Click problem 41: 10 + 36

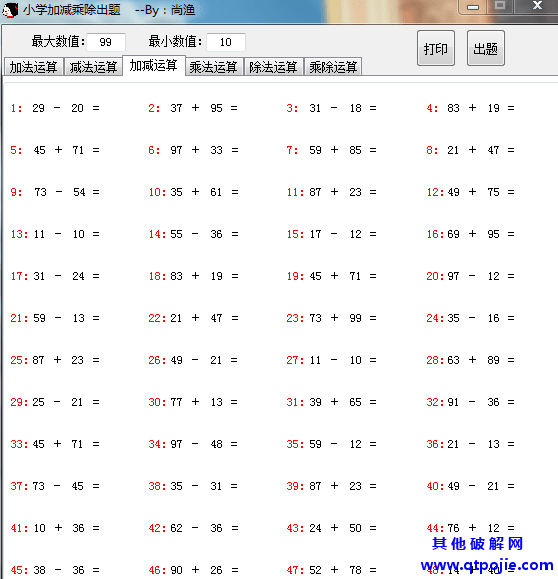pos(55,528)
